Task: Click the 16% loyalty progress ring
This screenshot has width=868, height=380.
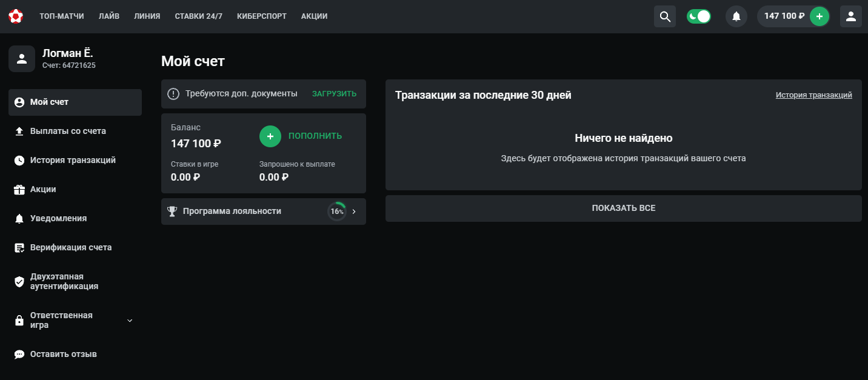Action: point(337,212)
